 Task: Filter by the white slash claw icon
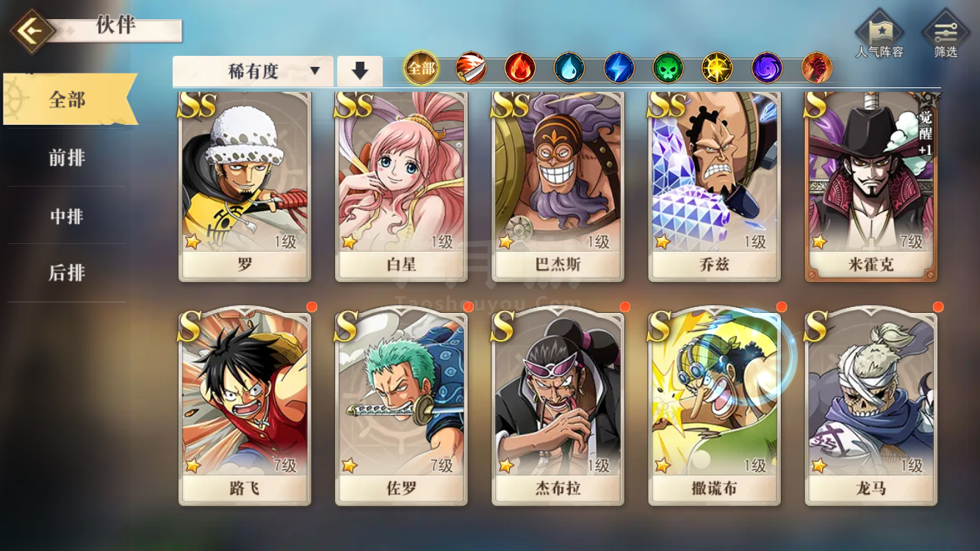[x=471, y=68]
